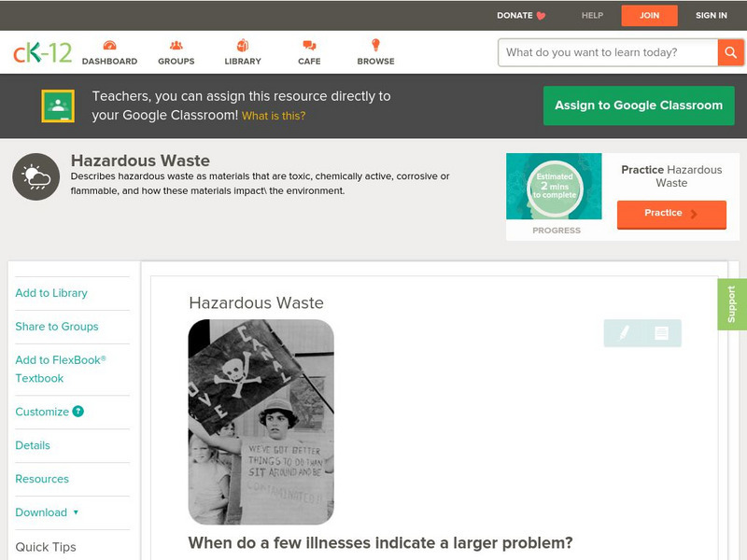The width and height of the screenshot is (747, 560).
Task: Click the weather concept cloud-sun icon
Action: tap(36, 176)
